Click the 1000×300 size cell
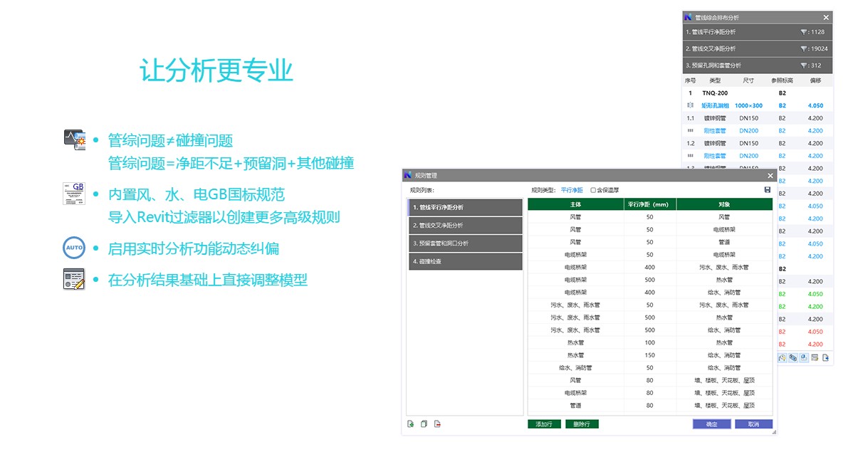868x452 pixels. [748, 105]
